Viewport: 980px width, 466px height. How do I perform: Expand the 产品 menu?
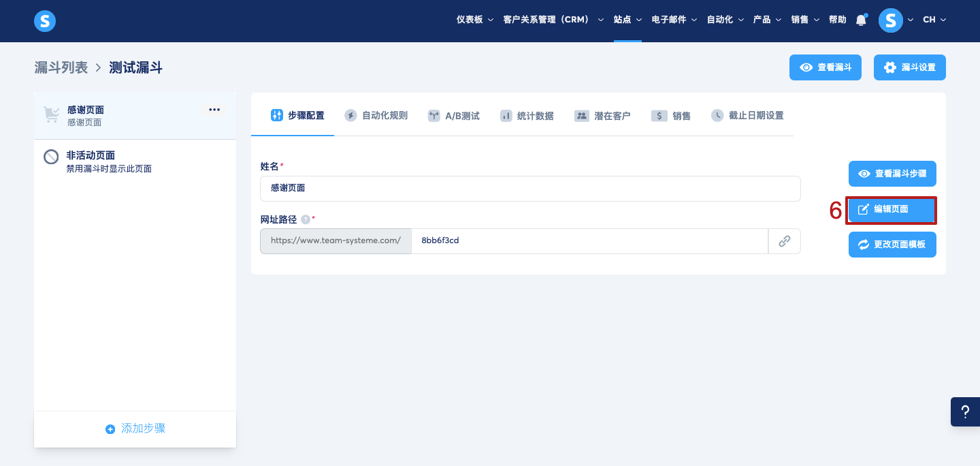coord(768,20)
